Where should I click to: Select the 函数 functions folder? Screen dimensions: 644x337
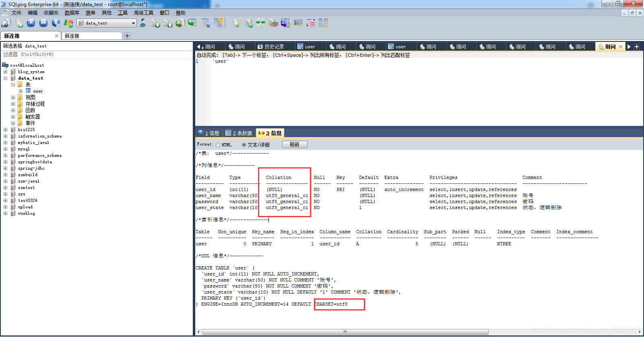[30, 111]
